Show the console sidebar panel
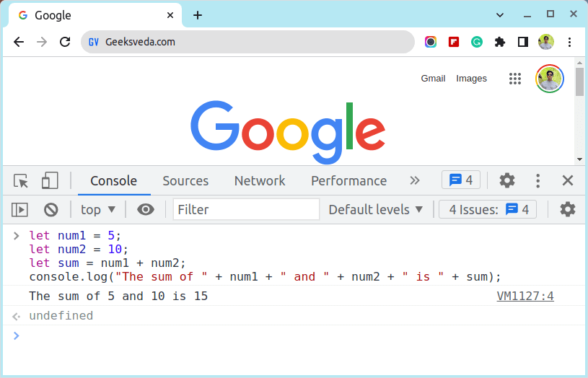 coord(19,210)
